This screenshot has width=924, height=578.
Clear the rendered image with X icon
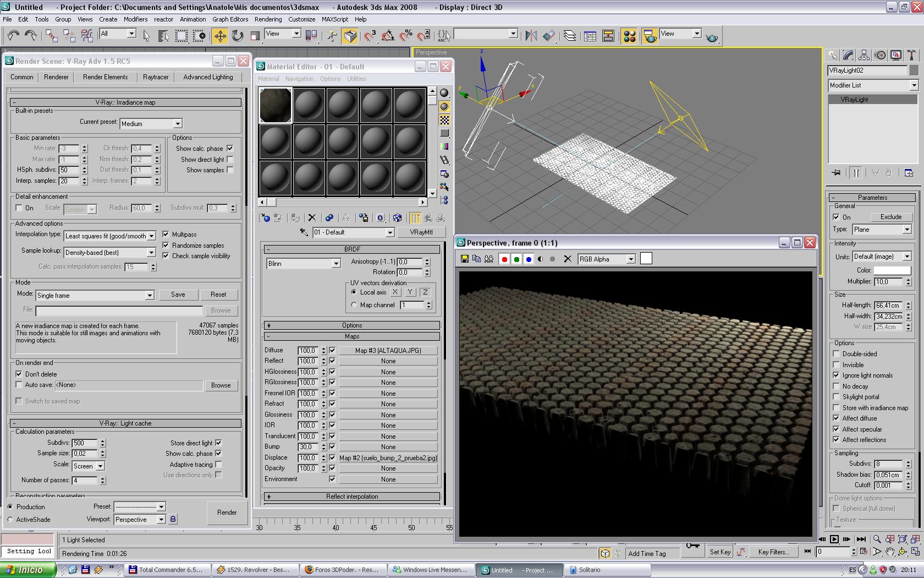pos(568,259)
